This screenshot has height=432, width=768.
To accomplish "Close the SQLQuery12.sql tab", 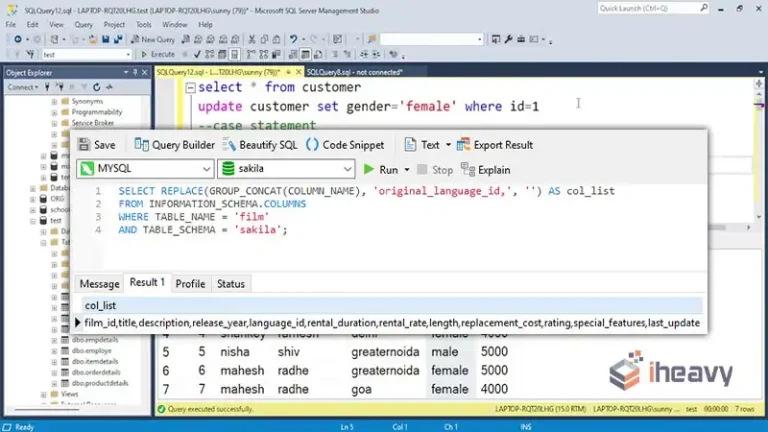I will (298, 72).
